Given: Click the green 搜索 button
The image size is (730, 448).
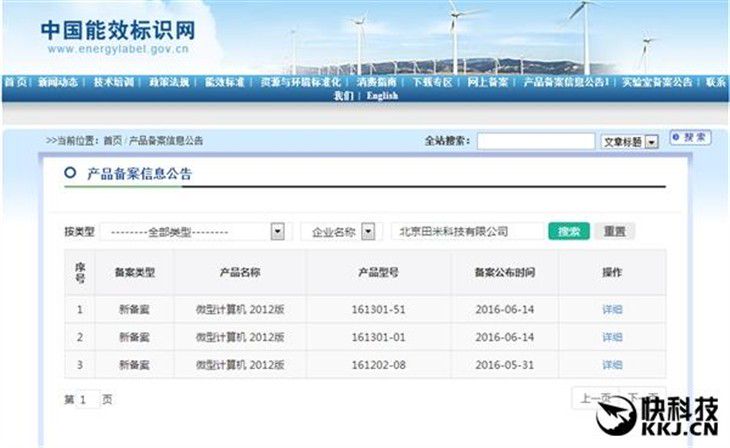Looking at the screenshot, I should [569, 231].
